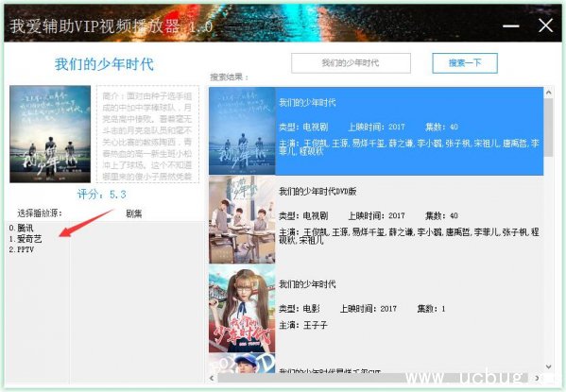Image resolution: width=566 pixels, height=392 pixels.
Task: Click 集数：1 in the movie result
Action: 432,309
